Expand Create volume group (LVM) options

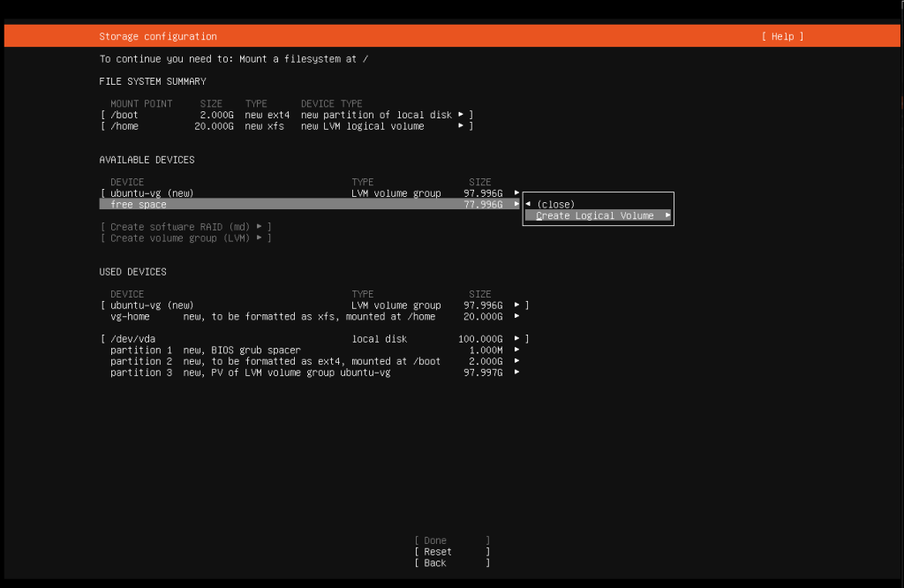point(259,237)
